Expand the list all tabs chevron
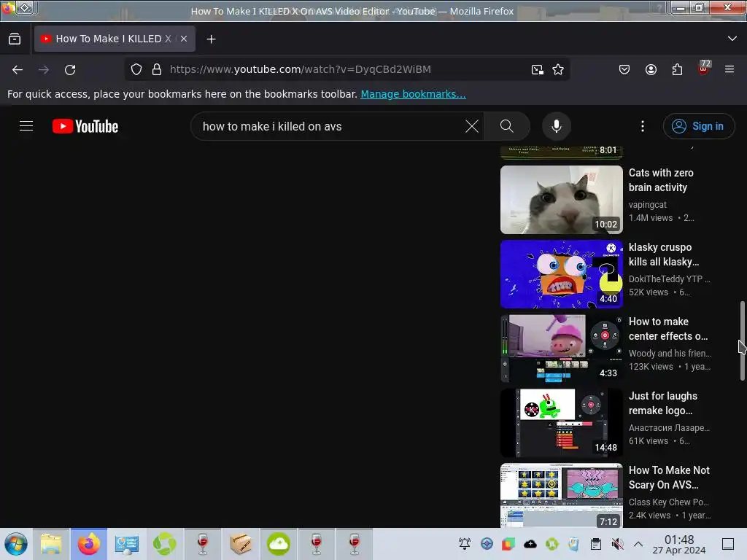The width and height of the screenshot is (747, 560). pos(732,39)
